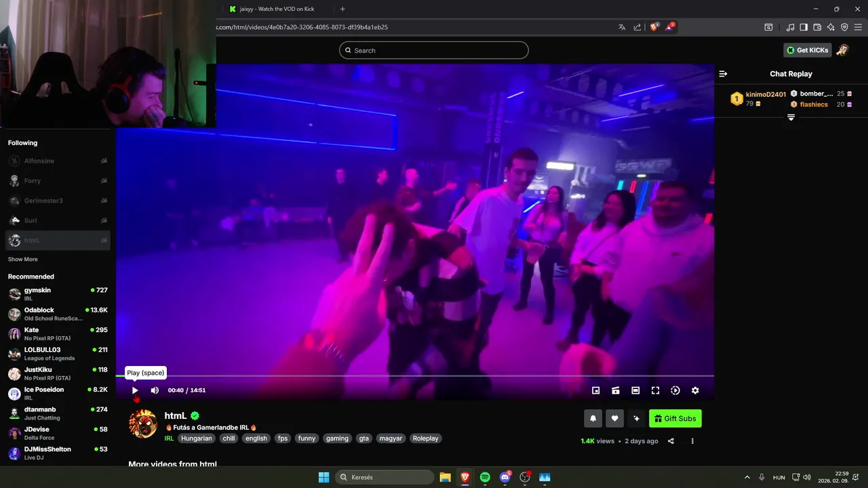Open JDevise recommended channel
Screen dimensions: 868x488
click(x=58, y=433)
